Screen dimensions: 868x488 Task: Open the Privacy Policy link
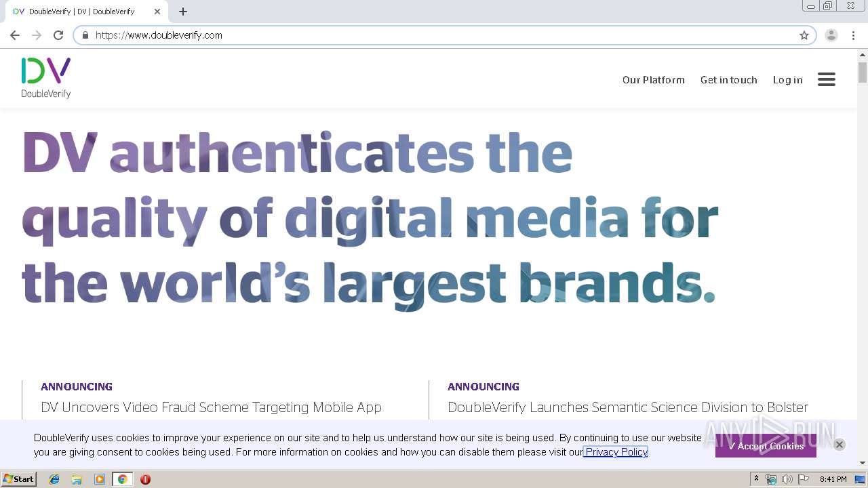pos(616,452)
